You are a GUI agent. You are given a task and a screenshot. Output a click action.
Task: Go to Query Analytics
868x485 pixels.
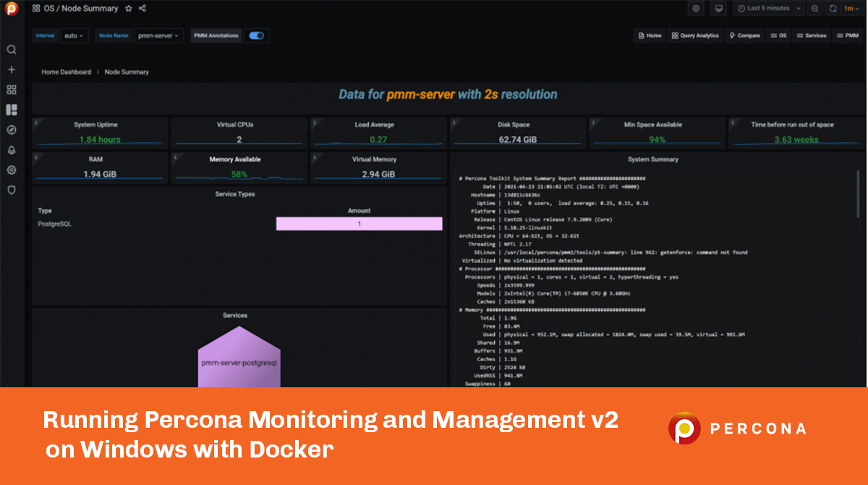tap(694, 35)
